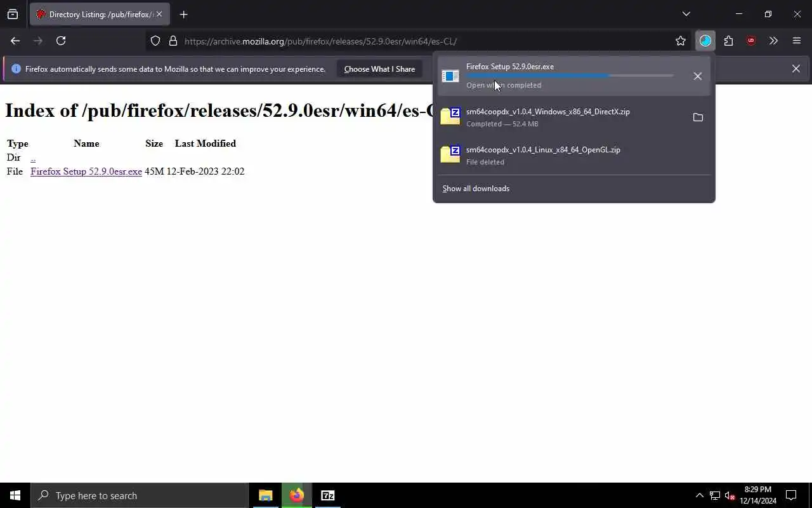Expand the list all tabs chevron
The height and width of the screenshot is (508, 812).
pyautogui.click(x=686, y=14)
